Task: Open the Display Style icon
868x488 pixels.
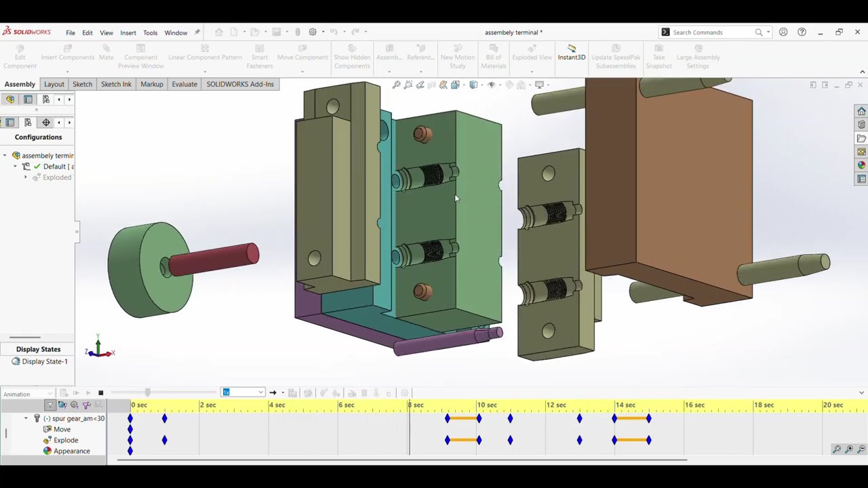Action: pyautogui.click(x=473, y=85)
